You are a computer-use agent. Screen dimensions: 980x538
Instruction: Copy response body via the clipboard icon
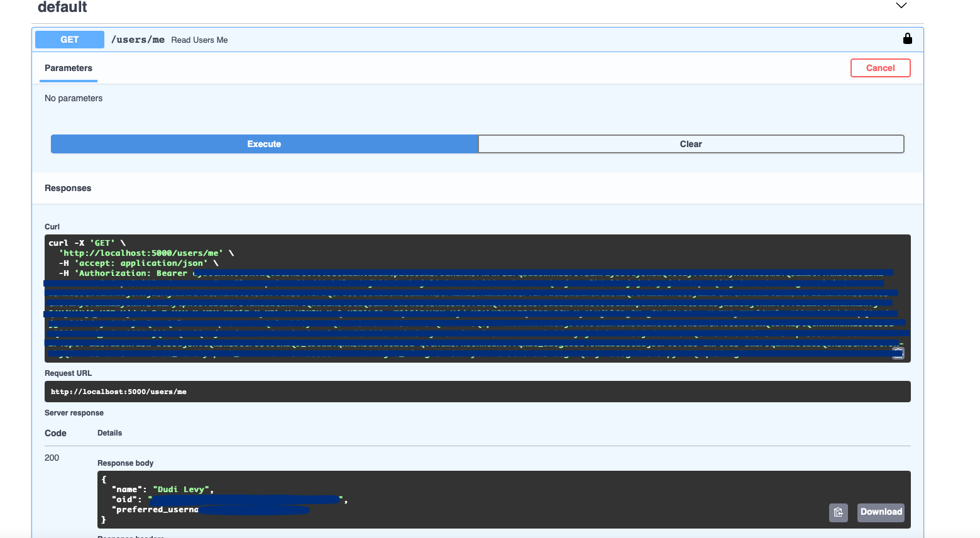pos(838,513)
